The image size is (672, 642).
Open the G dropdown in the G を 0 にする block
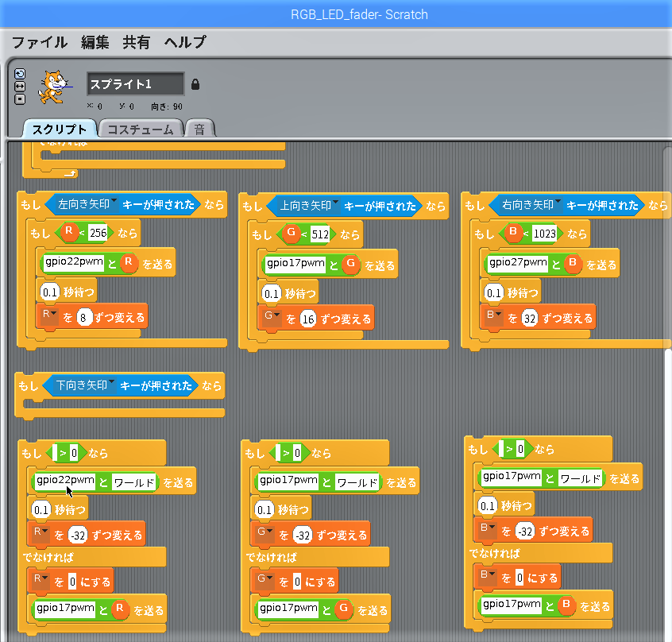tap(265, 579)
